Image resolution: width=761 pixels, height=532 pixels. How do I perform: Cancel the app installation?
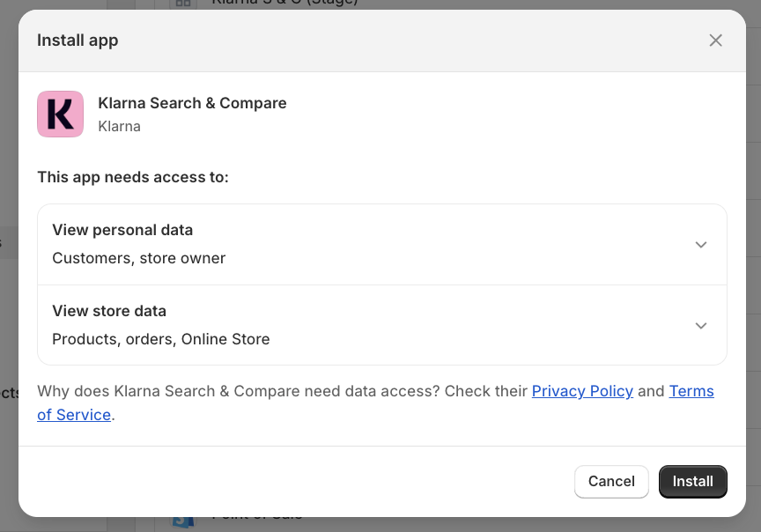pos(611,482)
